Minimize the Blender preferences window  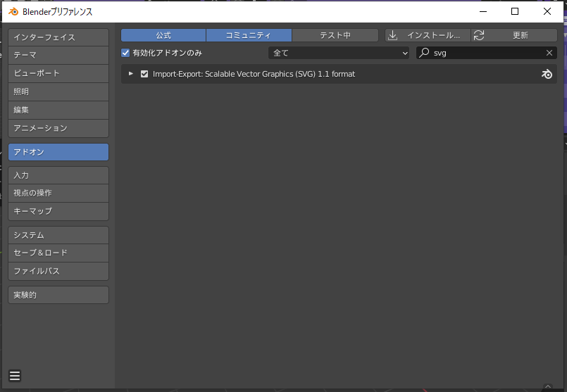(x=483, y=11)
